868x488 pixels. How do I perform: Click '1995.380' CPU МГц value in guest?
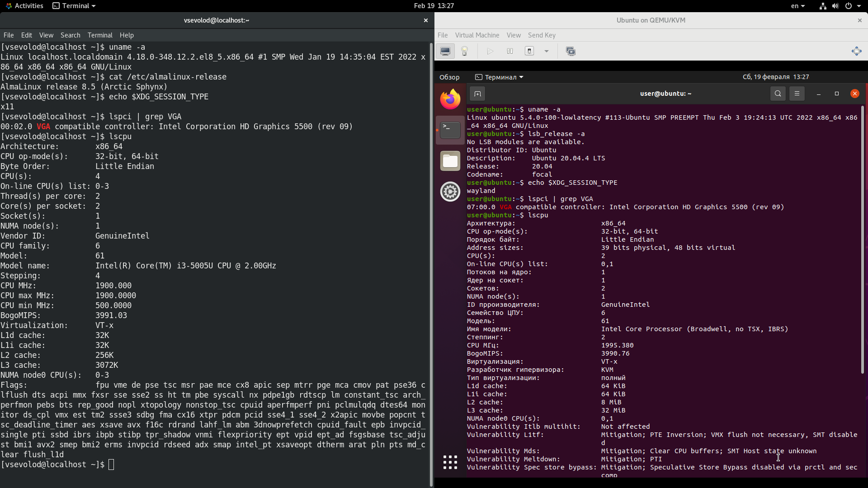point(617,345)
